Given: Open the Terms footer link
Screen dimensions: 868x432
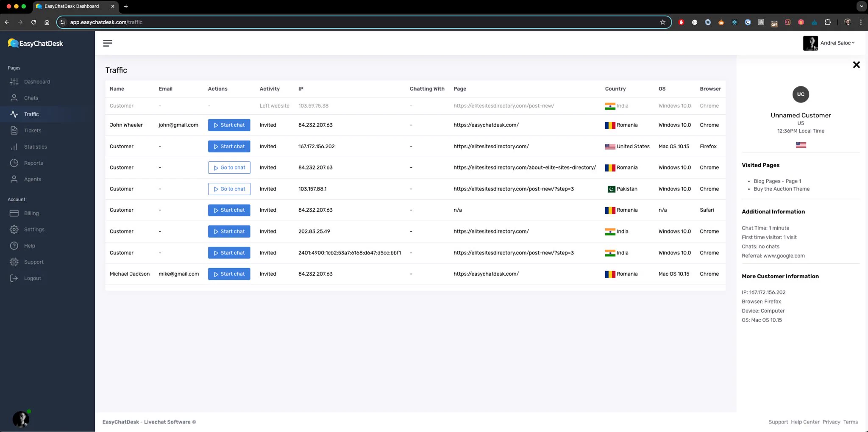Looking at the screenshot, I should point(850,422).
